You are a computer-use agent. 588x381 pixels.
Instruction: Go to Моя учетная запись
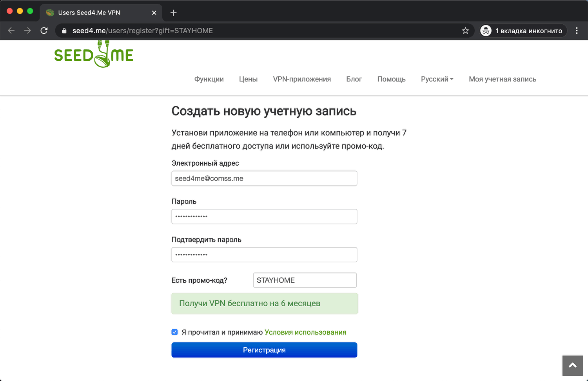[x=503, y=79]
